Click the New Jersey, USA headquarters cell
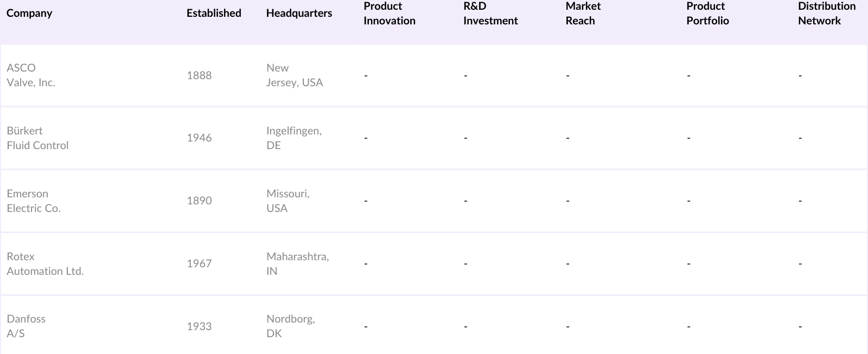 (x=294, y=75)
